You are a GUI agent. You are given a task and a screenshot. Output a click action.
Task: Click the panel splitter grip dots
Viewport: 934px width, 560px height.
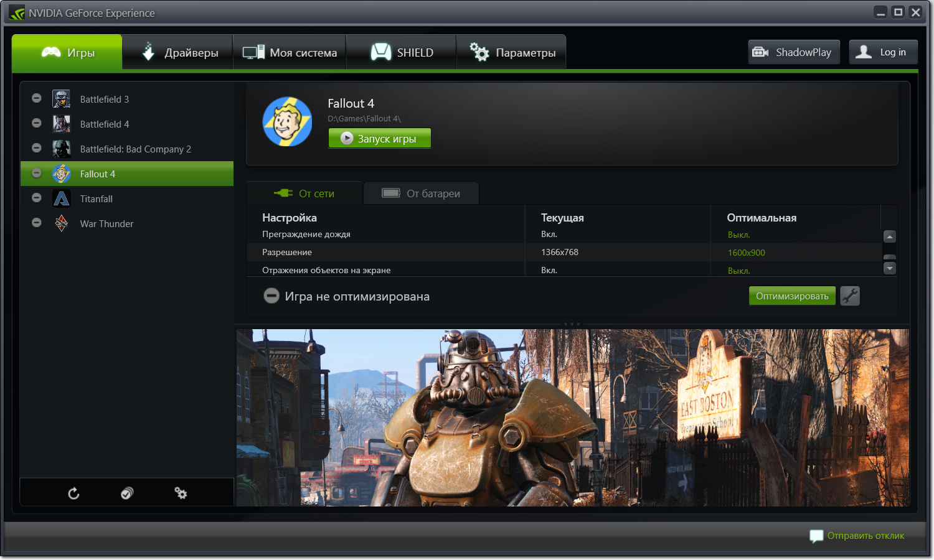pyautogui.click(x=572, y=324)
